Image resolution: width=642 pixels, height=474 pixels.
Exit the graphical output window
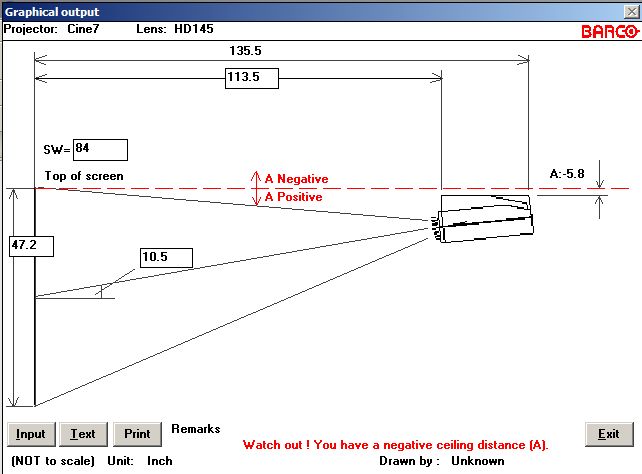[x=609, y=434]
